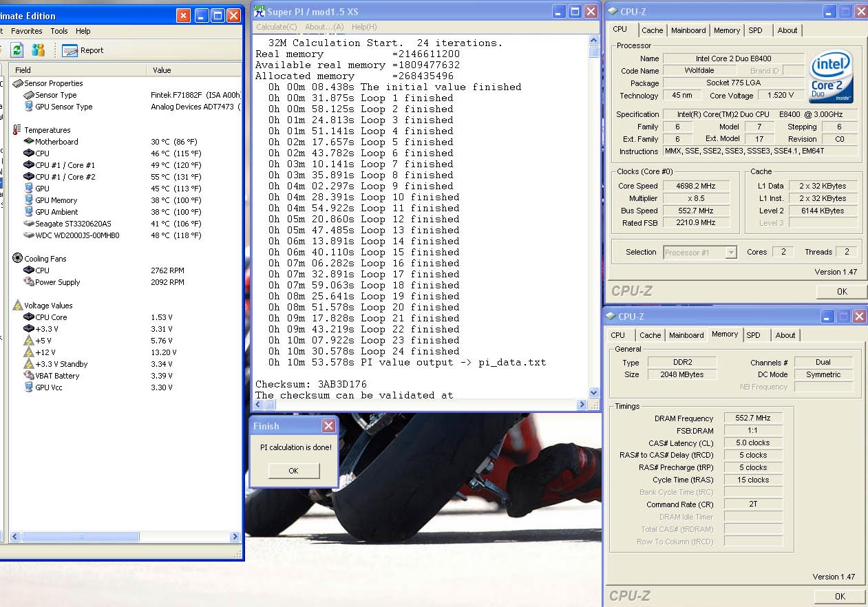Click the icon next to Voltage Values heading
Screen dimensions: 868x607
pos(18,306)
